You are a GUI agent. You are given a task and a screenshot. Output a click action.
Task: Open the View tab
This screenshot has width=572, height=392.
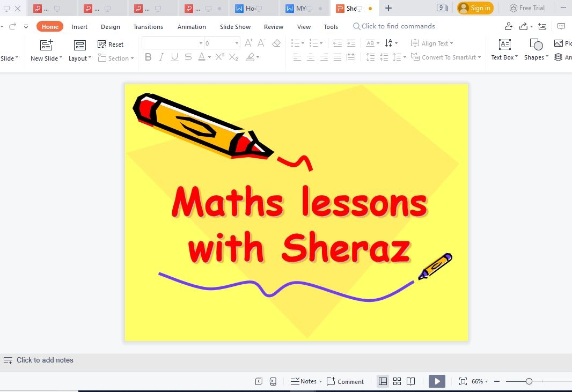coord(304,27)
